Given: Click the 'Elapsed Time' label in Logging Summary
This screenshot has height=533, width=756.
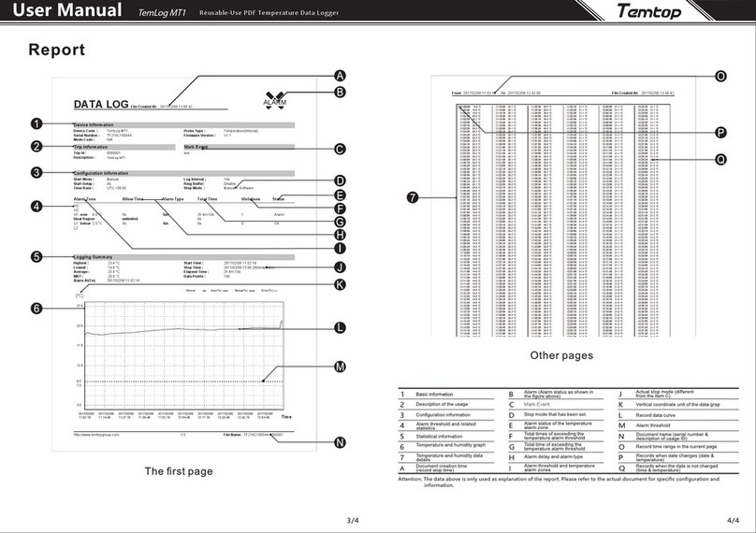Looking at the screenshot, I should click(x=196, y=272).
